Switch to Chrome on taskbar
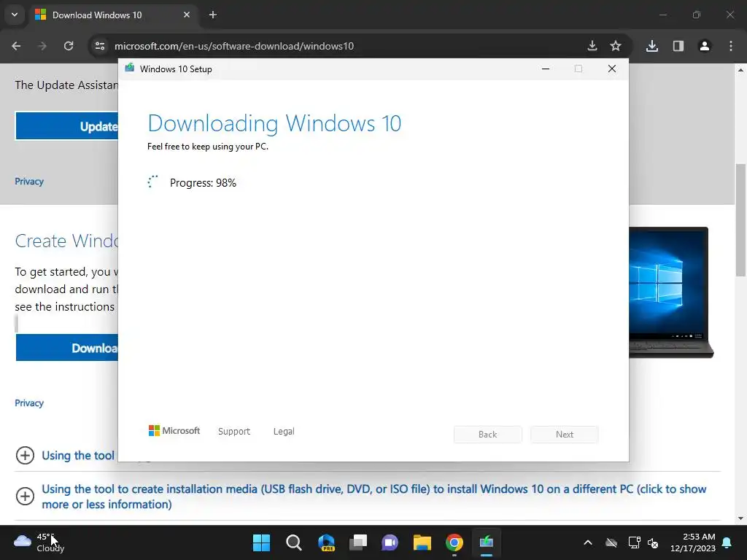 click(454, 542)
